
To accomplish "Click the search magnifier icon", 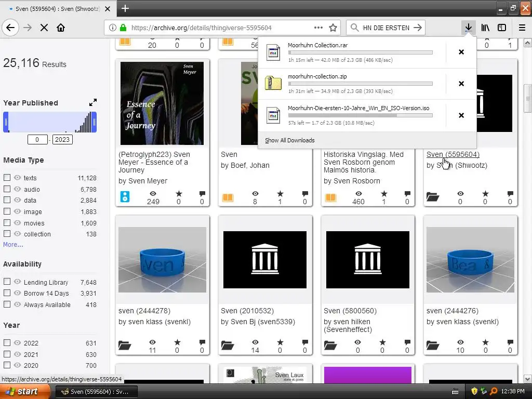I will [354, 28].
